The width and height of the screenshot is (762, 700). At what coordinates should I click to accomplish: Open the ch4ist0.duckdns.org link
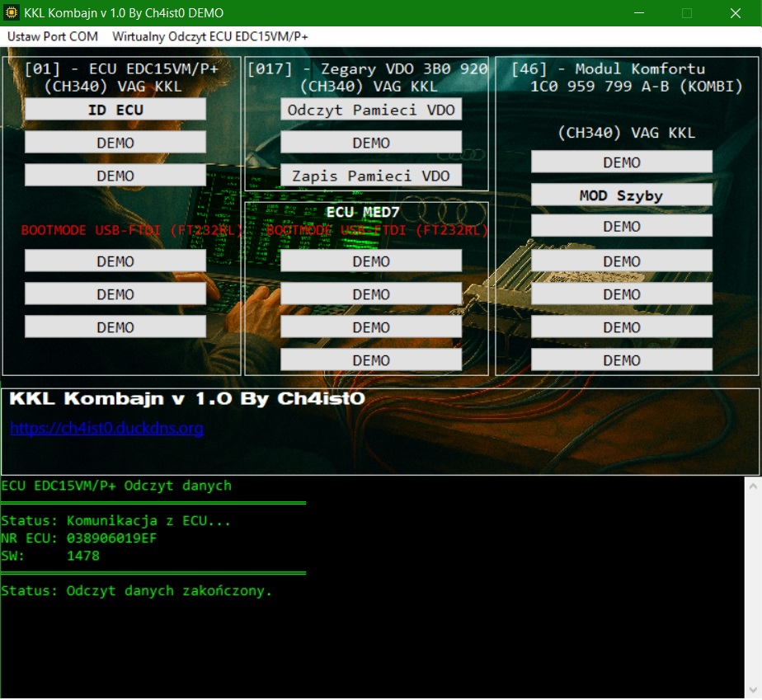tap(106, 428)
